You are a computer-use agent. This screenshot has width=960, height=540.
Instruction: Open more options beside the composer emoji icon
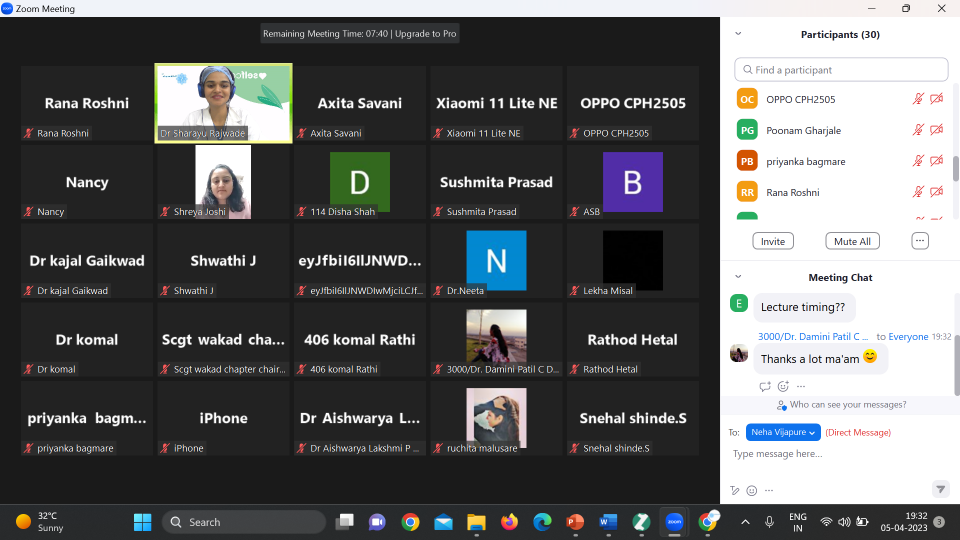(768, 490)
